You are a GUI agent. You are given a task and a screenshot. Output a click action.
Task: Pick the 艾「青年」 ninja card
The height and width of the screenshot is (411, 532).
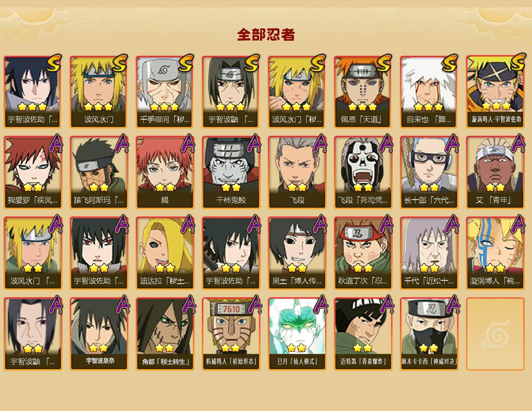click(495, 172)
